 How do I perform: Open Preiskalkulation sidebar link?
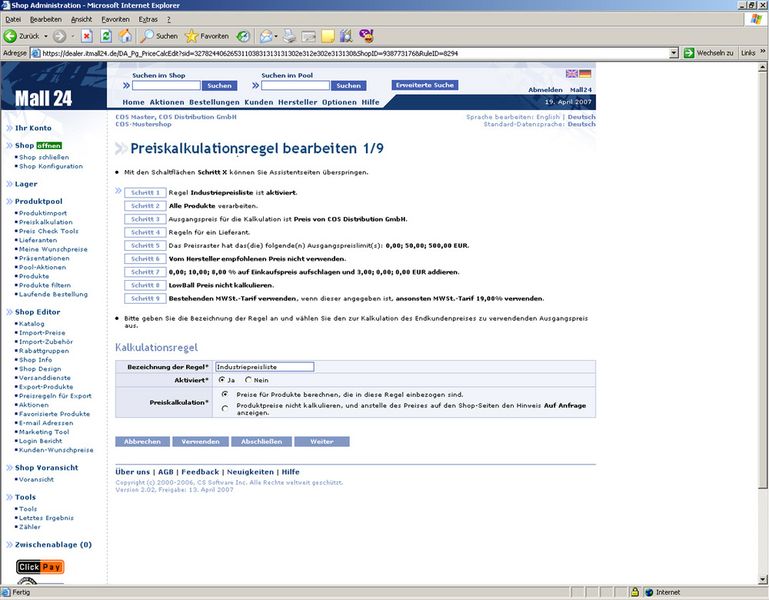click(x=46, y=222)
